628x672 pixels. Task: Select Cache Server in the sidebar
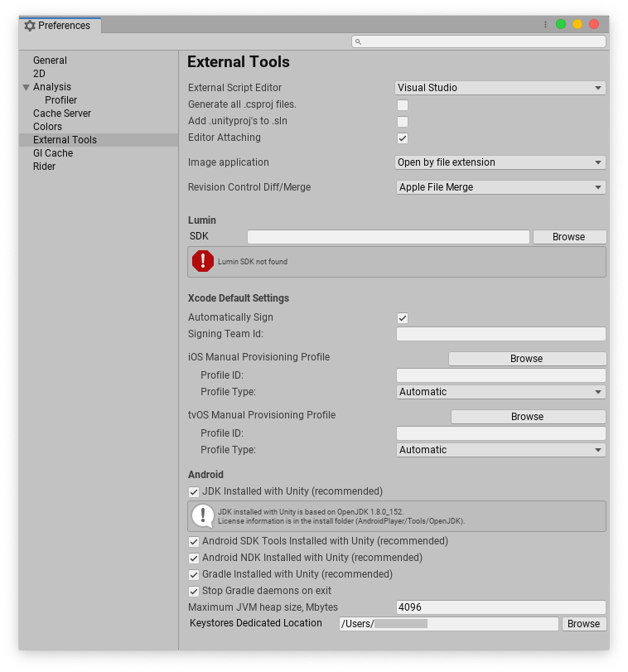coord(62,114)
